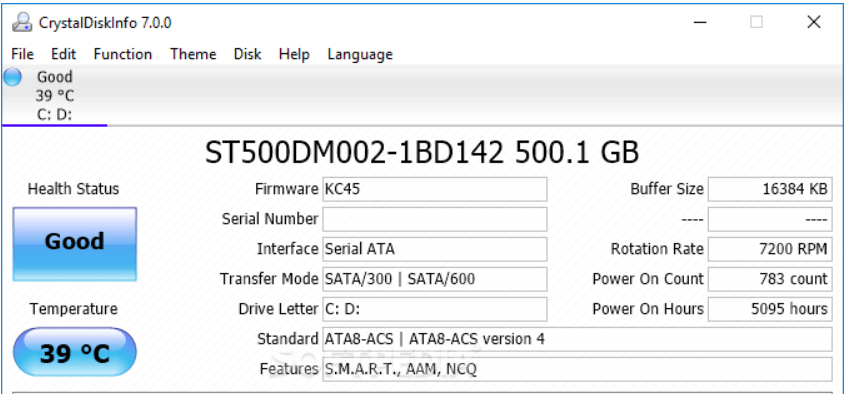The height and width of the screenshot is (394, 846).
Task: Click the blue disk status orb
Action: point(12,77)
